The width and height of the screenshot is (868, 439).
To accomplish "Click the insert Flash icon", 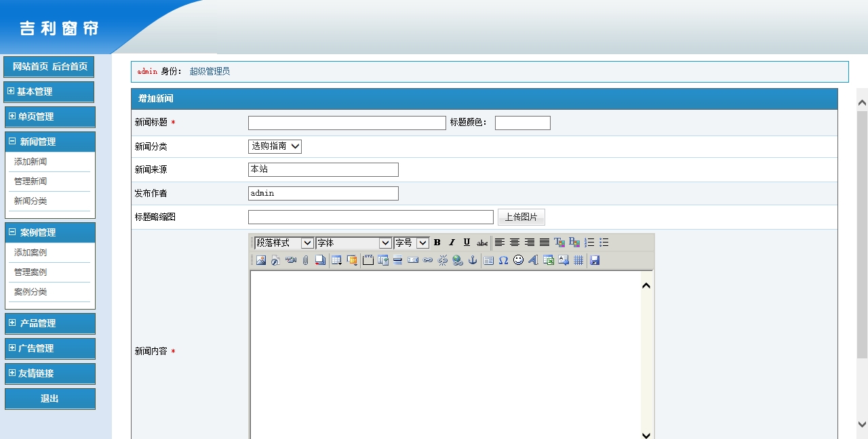I will click(276, 260).
